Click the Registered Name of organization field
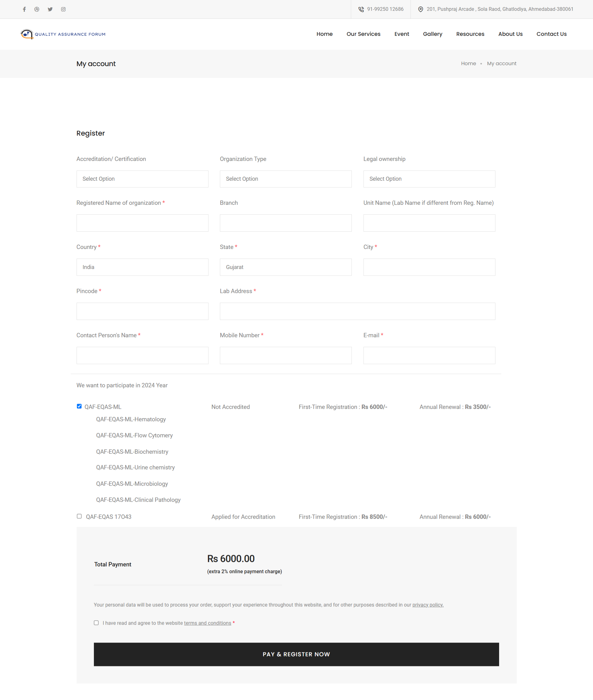 142,223
